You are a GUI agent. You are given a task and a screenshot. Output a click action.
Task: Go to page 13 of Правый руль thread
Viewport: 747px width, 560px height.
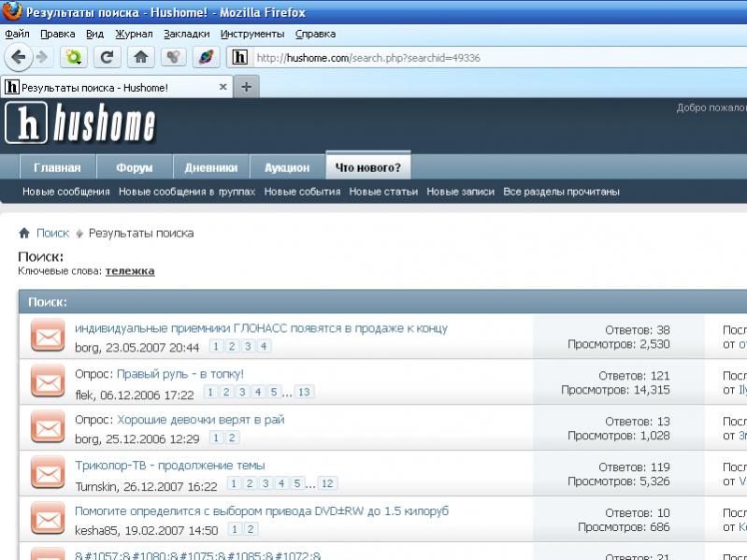click(x=304, y=392)
